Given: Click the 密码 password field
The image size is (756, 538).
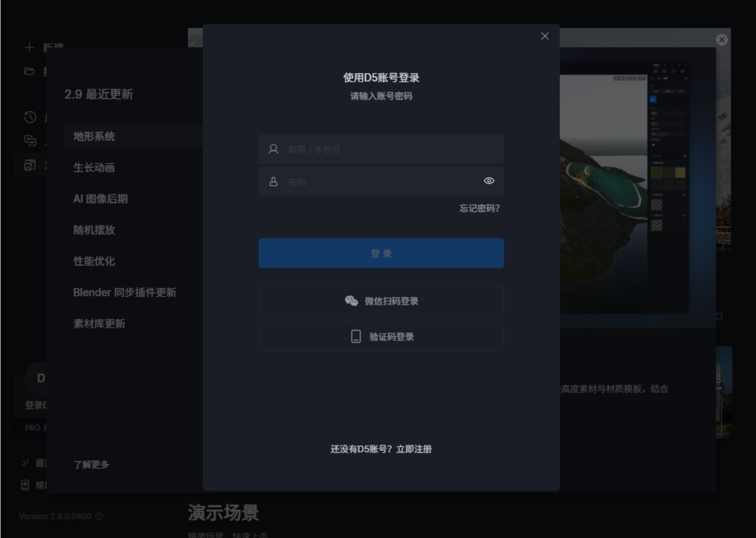Looking at the screenshot, I should point(381,181).
